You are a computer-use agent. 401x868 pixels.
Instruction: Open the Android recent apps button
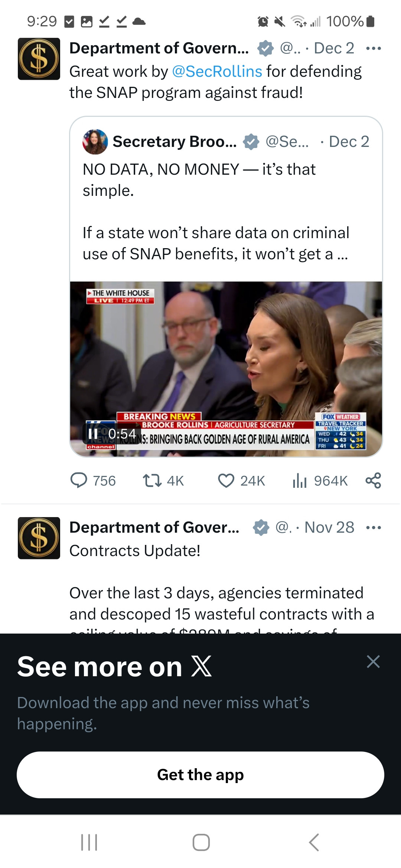pyautogui.click(x=89, y=842)
